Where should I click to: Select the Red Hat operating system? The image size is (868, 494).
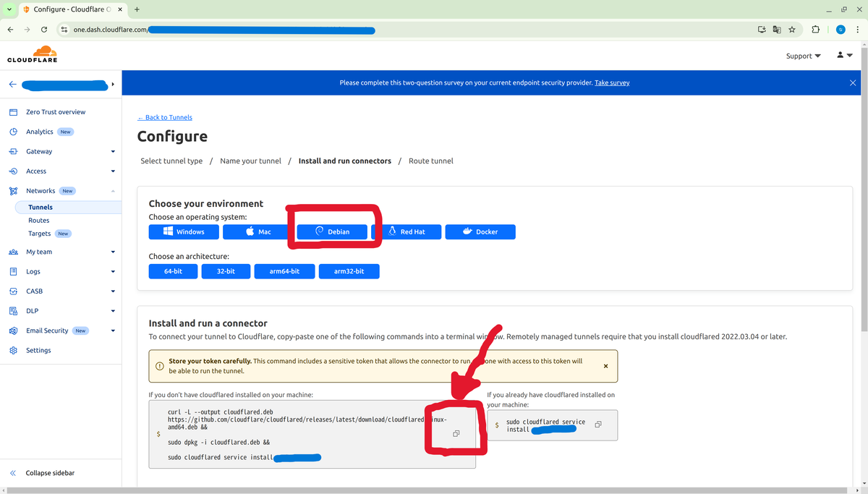click(x=406, y=231)
